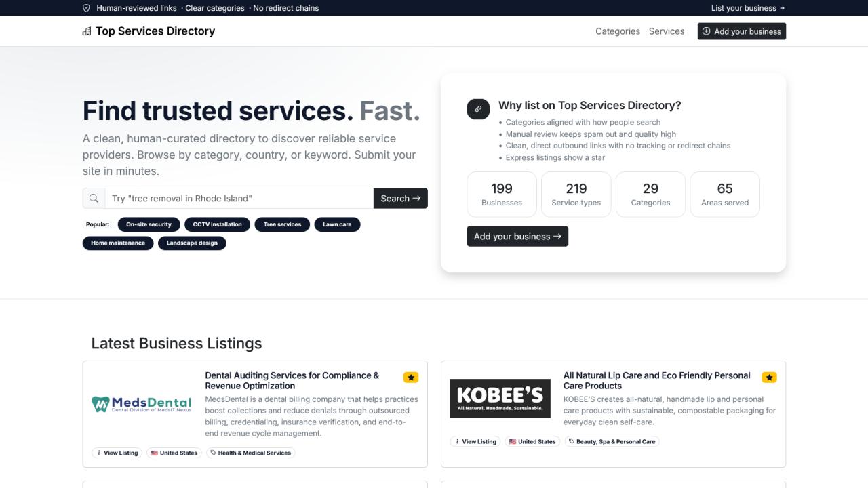The width and height of the screenshot is (868, 488).
Task: Click the search input field
Action: point(239,199)
